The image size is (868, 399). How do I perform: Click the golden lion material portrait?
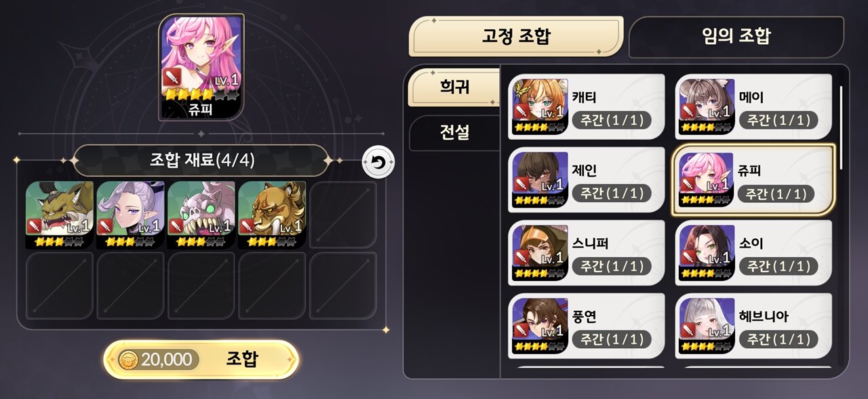pyautogui.click(x=272, y=214)
